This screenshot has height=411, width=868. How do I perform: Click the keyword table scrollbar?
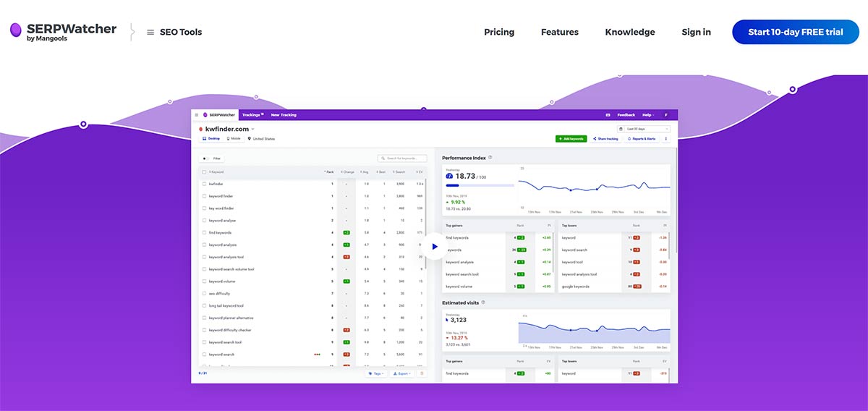point(426,224)
